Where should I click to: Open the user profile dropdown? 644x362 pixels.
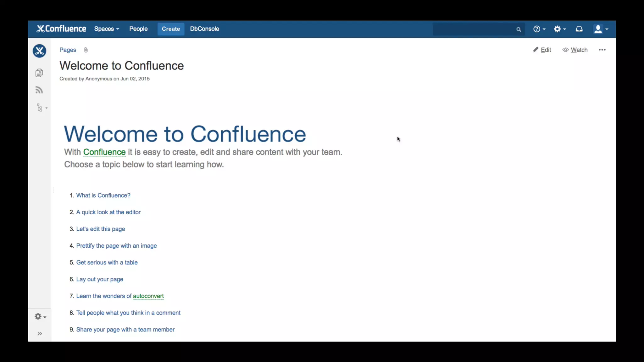601,29
